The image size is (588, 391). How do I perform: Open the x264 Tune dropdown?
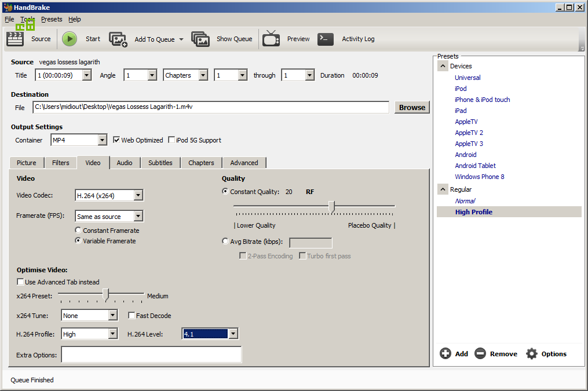113,315
